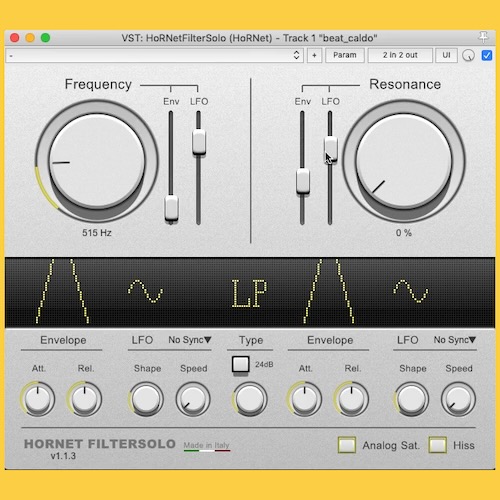Click the plus button to add preset
The height and width of the screenshot is (500, 500).
click(x=314, y=55)
